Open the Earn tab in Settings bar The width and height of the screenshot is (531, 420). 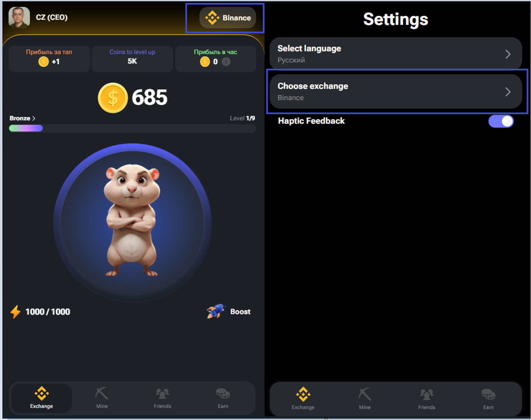[488, 399]
